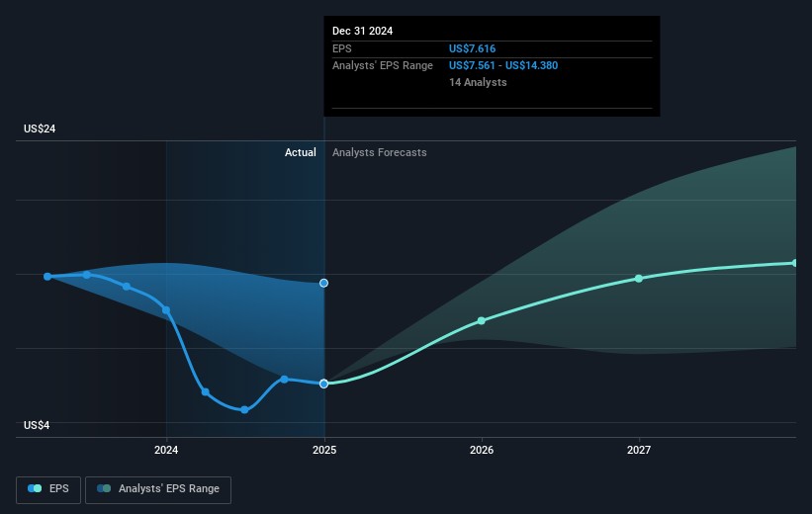This screenshot has width=812, height=514.
Task: Select the EPS forecast point at 2027
Action: [x=639, y=278]
